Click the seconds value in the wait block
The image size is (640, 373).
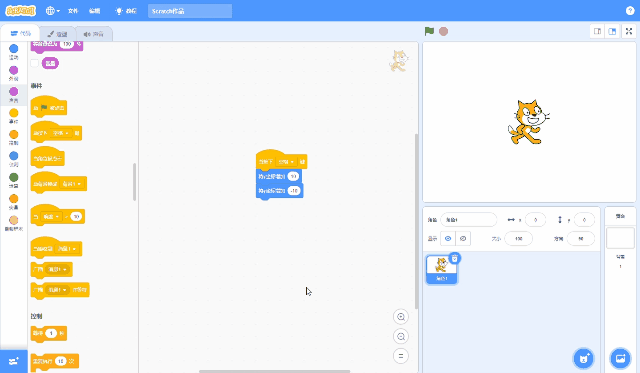[51, 333]
